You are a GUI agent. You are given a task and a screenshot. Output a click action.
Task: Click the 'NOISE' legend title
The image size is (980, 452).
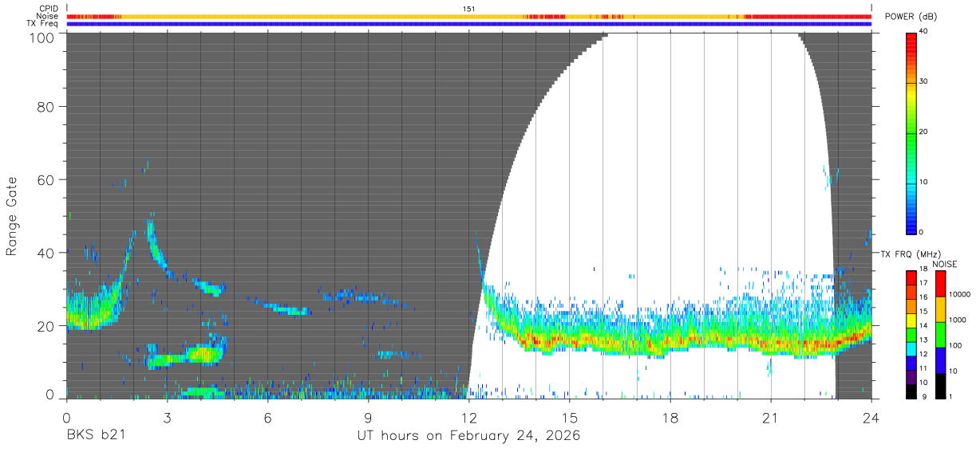coord(946,264)
